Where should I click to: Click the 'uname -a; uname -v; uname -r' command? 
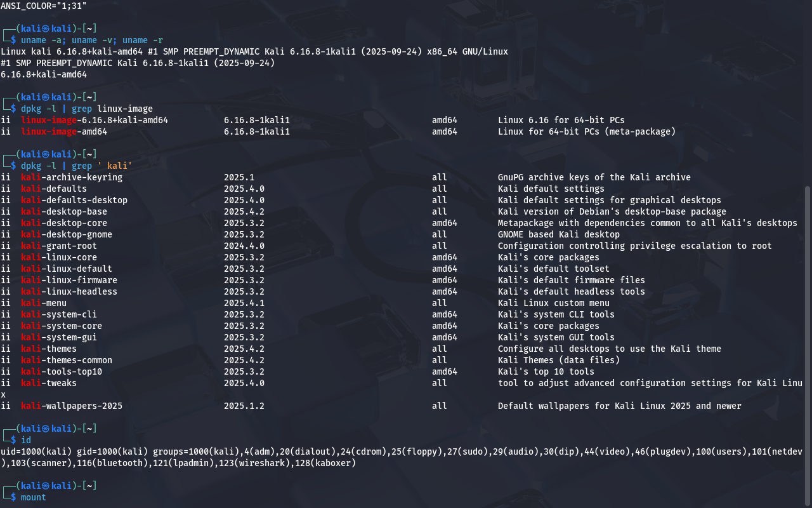[x=91, y=40]
